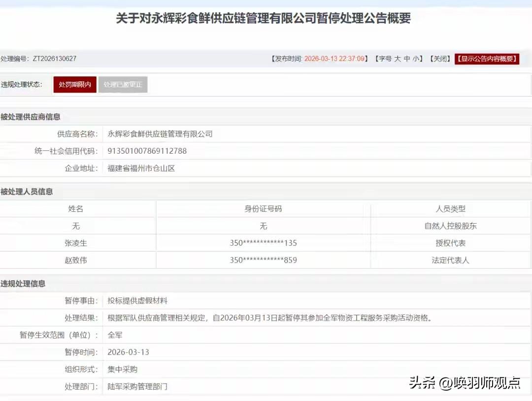This screenshot has width=532, height=401.
Task: Click the 暂停生效范围(单位) field label
Action: tap(59, 335)
